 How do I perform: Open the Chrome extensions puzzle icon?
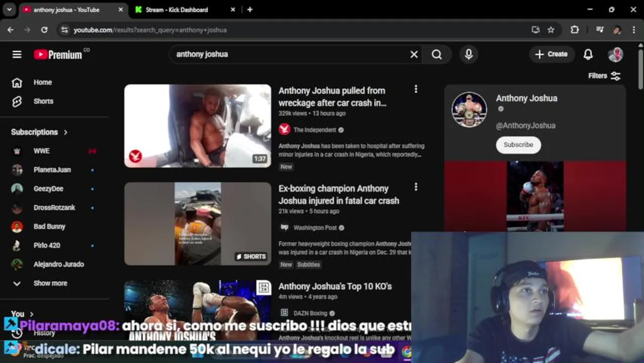coord(574,30)
